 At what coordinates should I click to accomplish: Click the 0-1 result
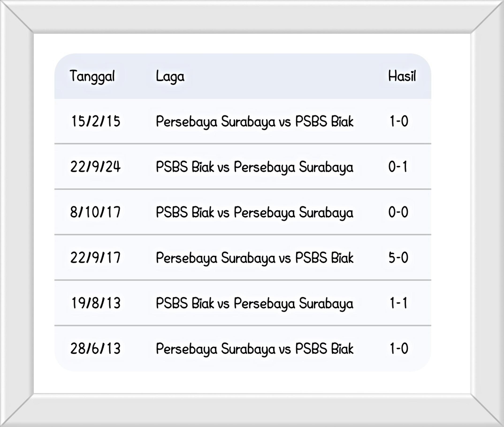(398, 167)
